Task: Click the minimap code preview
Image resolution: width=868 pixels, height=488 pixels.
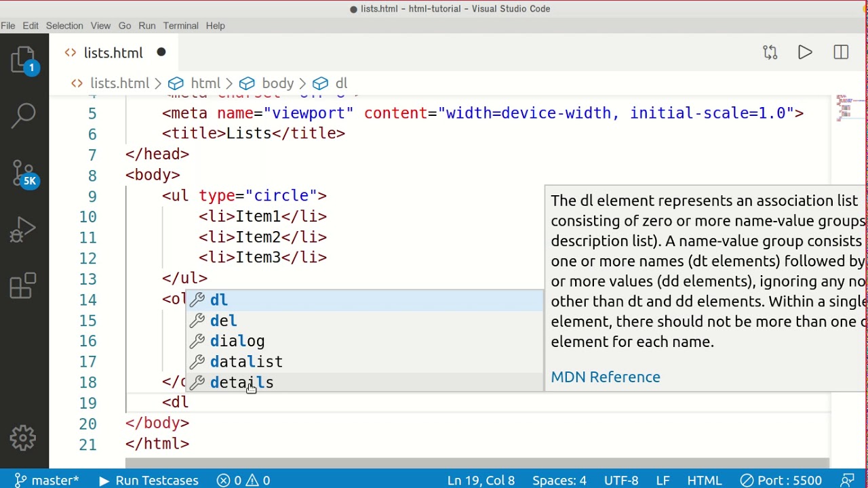Action: (850, 108)
